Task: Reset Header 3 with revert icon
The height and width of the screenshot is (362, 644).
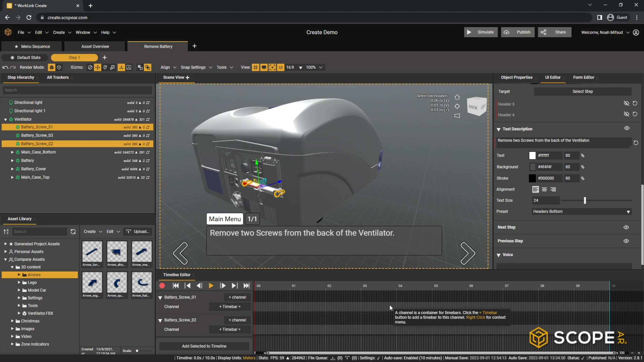Action: [635, 103]
